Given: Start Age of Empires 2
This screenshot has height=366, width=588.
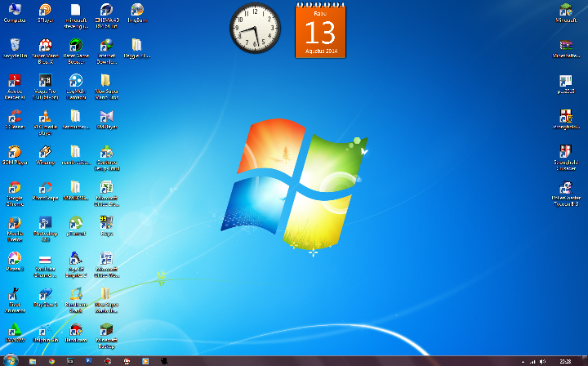Looking at the screenshot, I should pyautogui.click(x=76, y=266).
